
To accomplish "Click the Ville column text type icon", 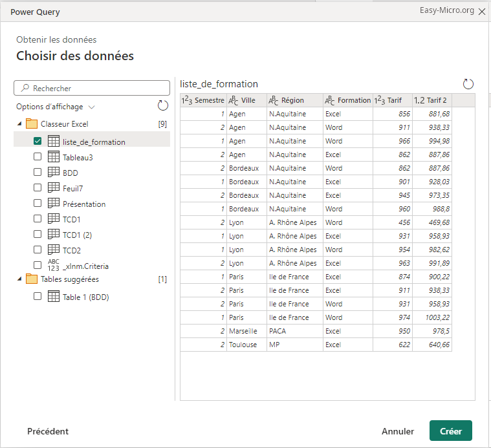I will coord(234,100).
